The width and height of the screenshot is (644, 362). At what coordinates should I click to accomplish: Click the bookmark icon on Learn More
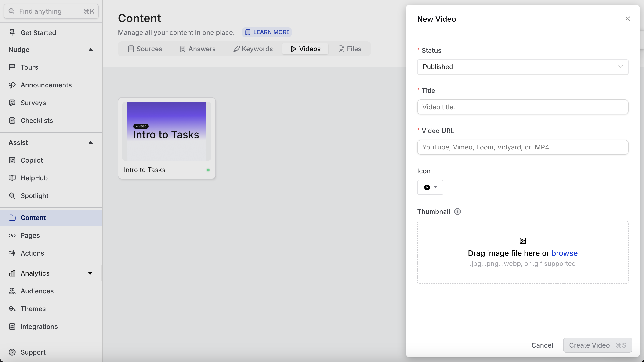pos(247,32)
